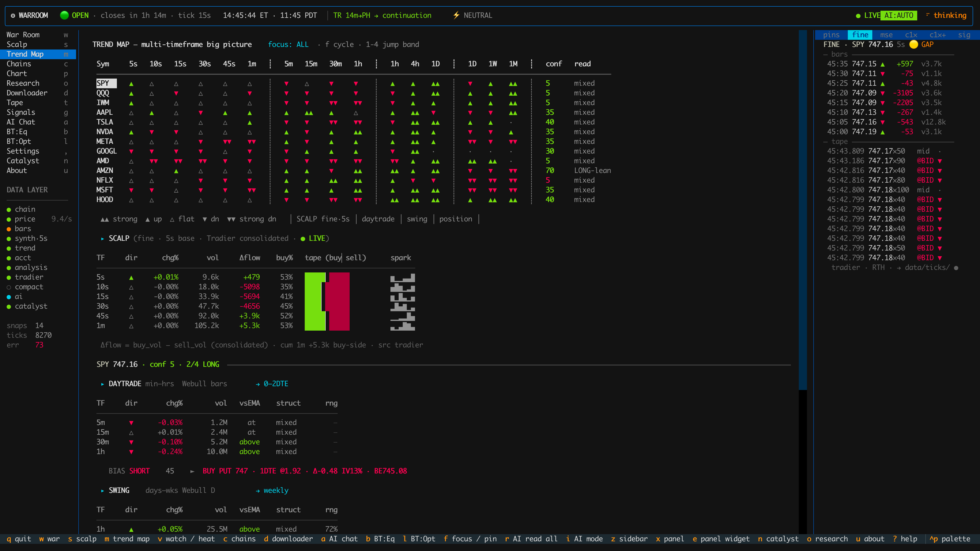980x551 pixels.
Task: Click the hollow compact data layer dot
Action: point(9,287)
